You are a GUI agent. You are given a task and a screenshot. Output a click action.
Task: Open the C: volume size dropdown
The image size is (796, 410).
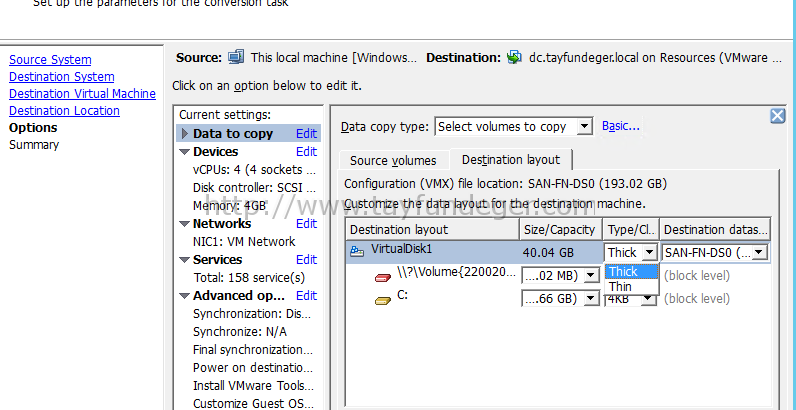591,299
